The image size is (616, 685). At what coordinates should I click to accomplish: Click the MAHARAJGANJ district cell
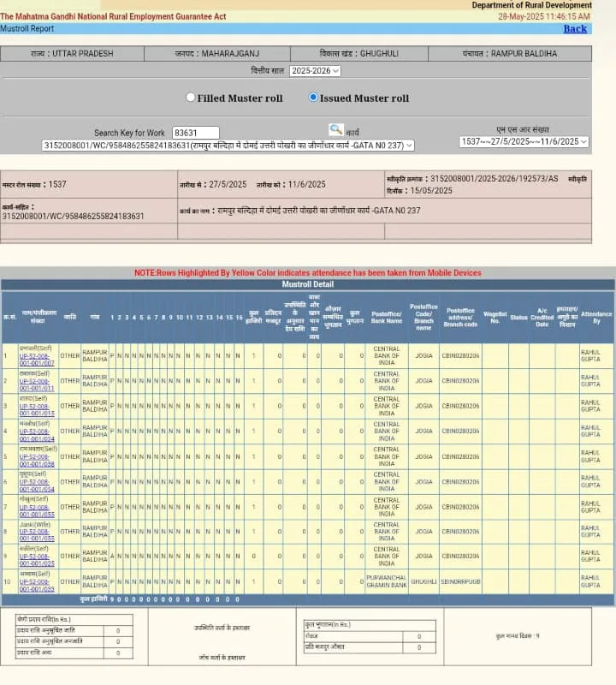[x=217, y=54]
